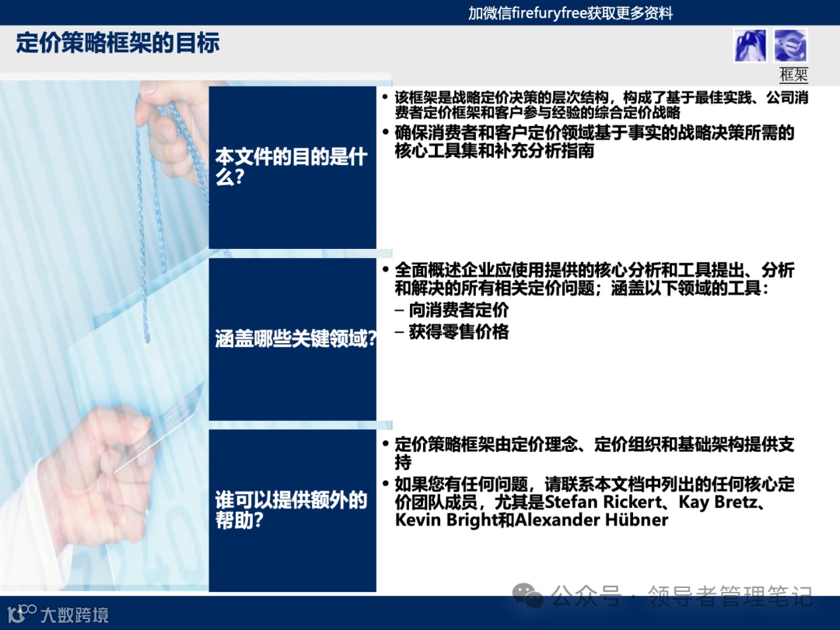Click the header text 加微信firefuryfree获取更多资料
The image size is (840, 630).
571,13
